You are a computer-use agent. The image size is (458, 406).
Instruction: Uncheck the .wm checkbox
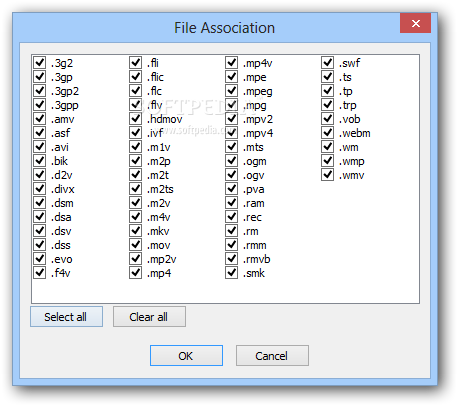[328, 147]
